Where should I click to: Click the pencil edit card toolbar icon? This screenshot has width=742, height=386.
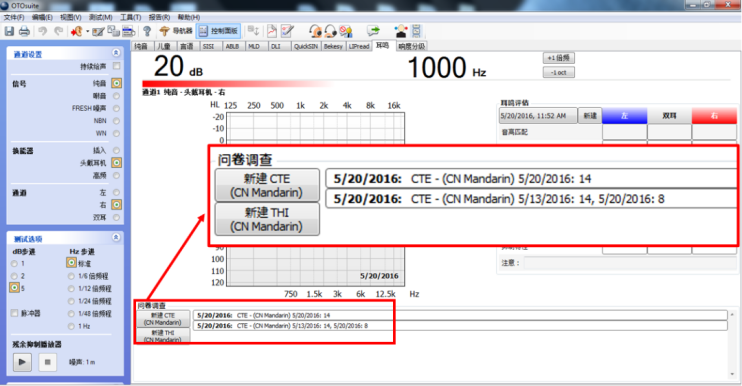pos(98,32)
